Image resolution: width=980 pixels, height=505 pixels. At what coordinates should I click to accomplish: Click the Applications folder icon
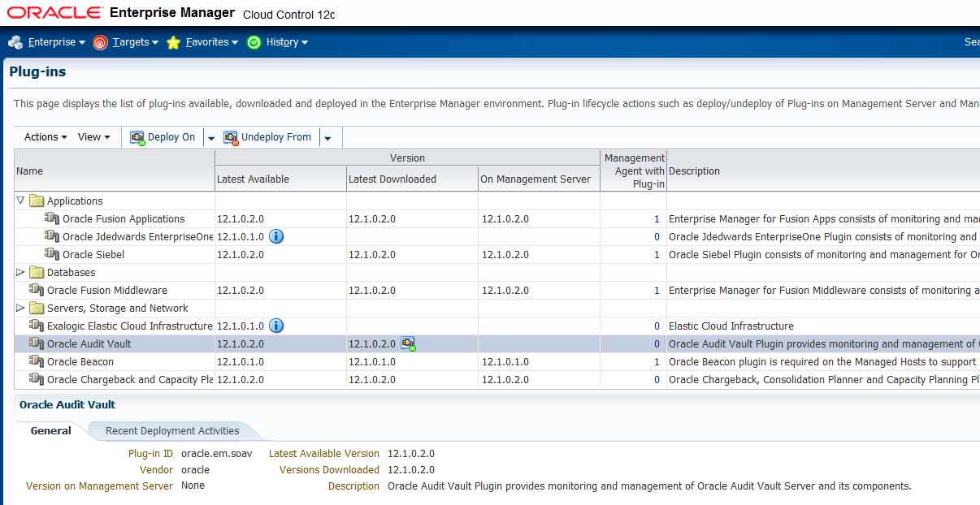click(37, 201)
